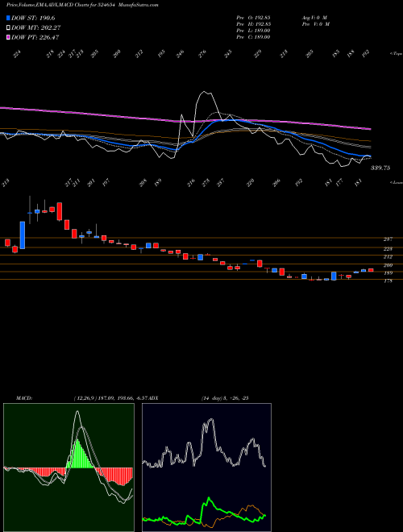The image size is (403, 532).
Task: Open the ADX indicator panel
Action: [x=206, y=468]
